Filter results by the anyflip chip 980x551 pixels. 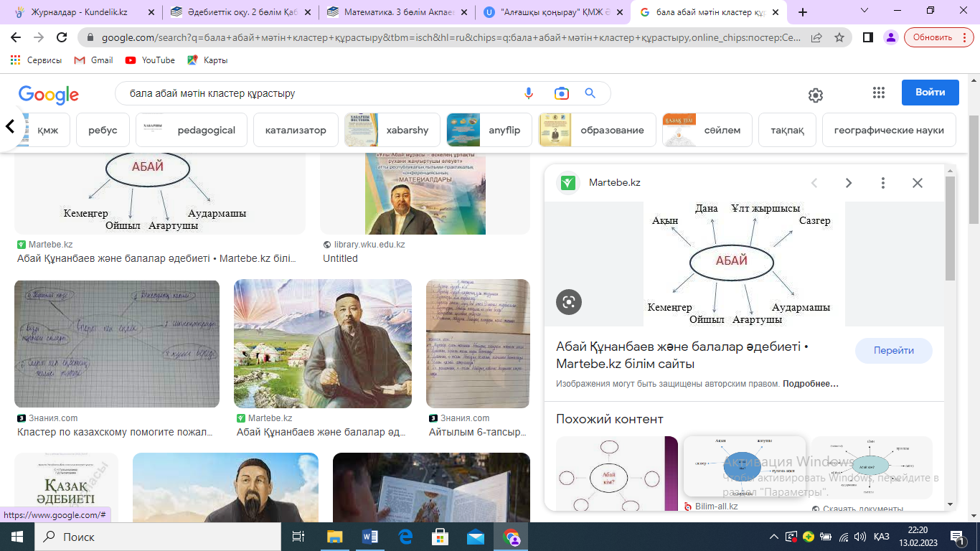489,130
